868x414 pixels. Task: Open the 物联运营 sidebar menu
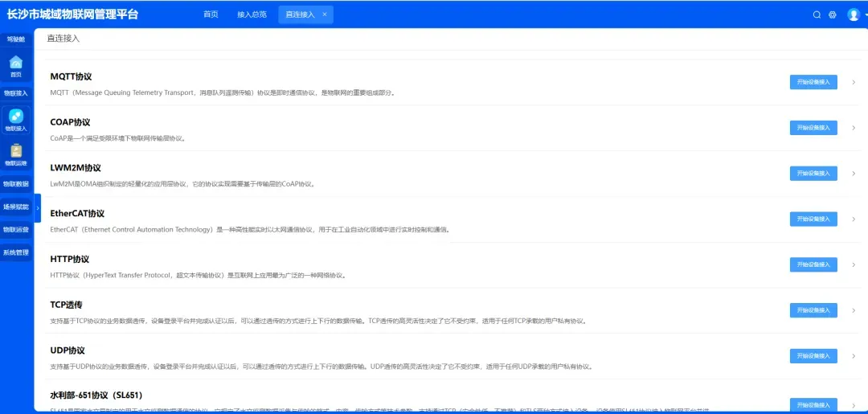16,229
